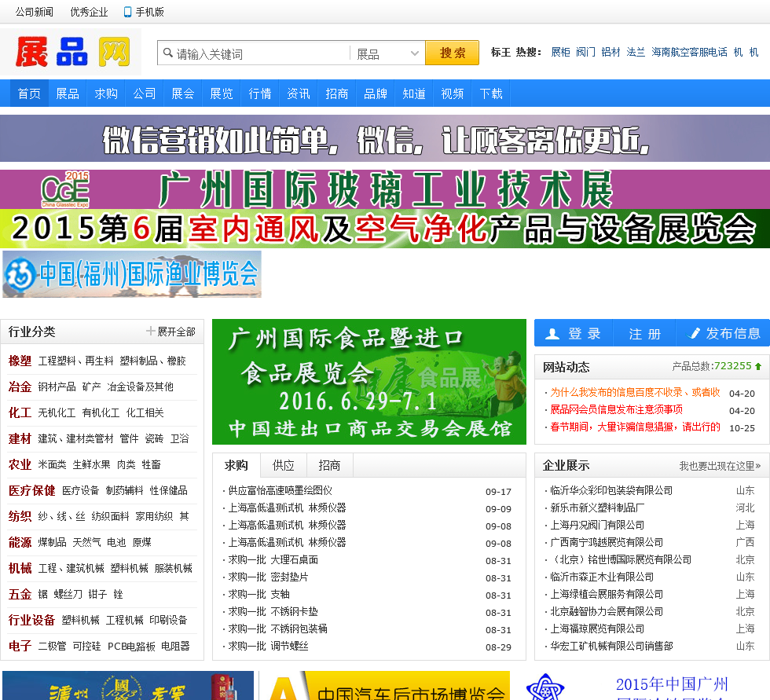Screen dimensions: 770x700
Task: Open the notice 春节期间，大里诈骗信息猖獗
Action: (635, 427)
